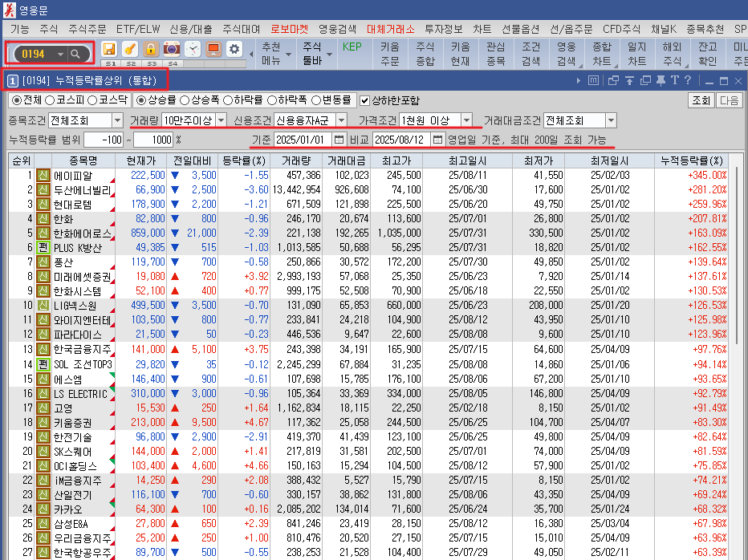Toggle the 상하한포함 checkbox
The height and width of the screenshot is (560, 748).
click(365, 100)
